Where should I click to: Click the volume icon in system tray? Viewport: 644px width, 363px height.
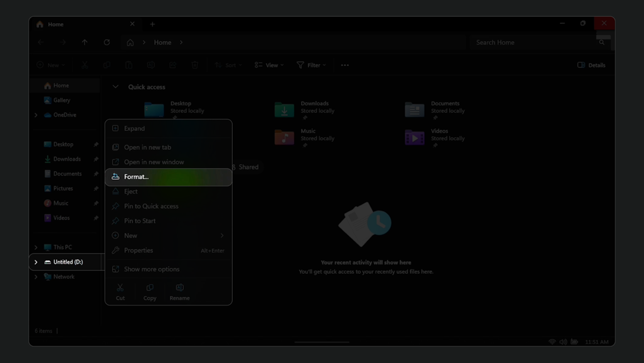point(563,342)
